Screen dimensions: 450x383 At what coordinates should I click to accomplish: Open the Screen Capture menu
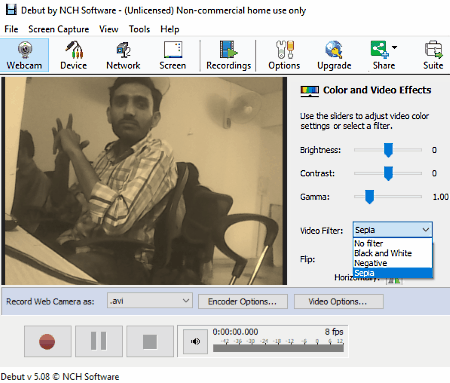pos(59,29)
